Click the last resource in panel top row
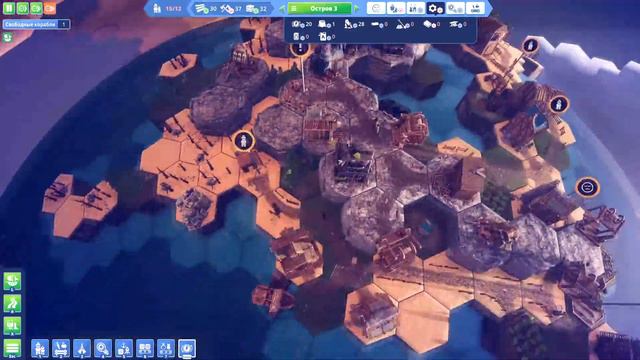 458,24
